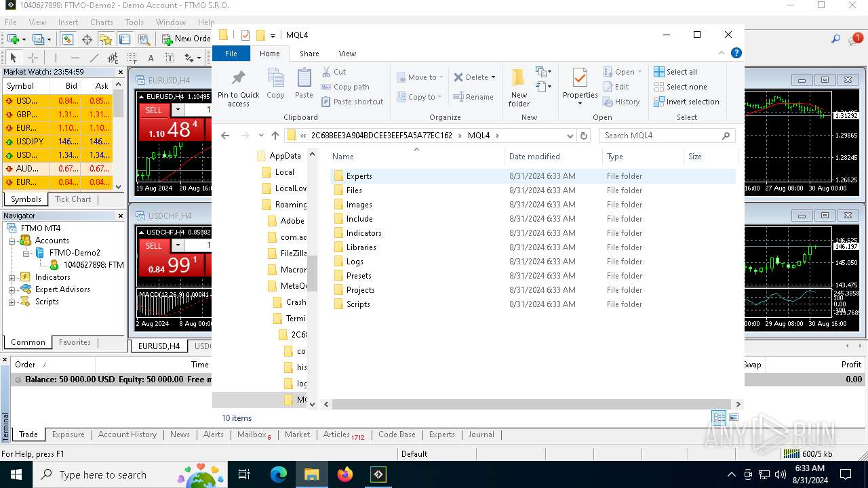Toggle the Terminal panel toolbar button
Image resolution: width=868 pixels, height=488 pixels.
(125, 39)
